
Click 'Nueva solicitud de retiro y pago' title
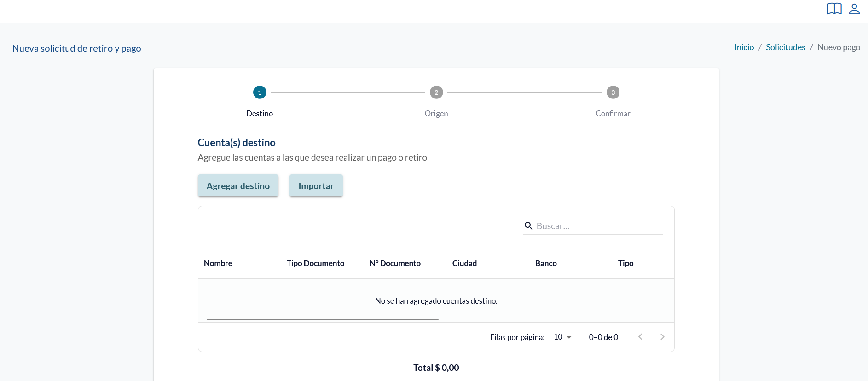[76, 48]
